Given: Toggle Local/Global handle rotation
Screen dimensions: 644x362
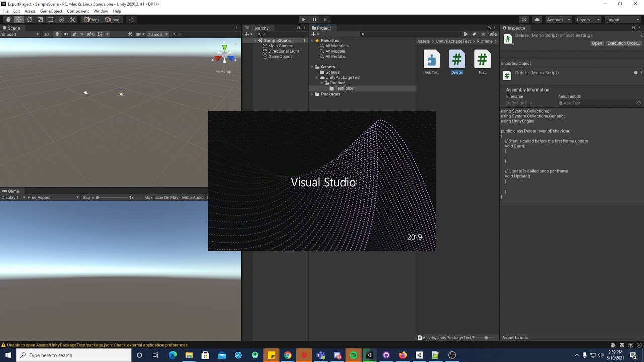Looking at the screenshot, I should click(113, 20).
